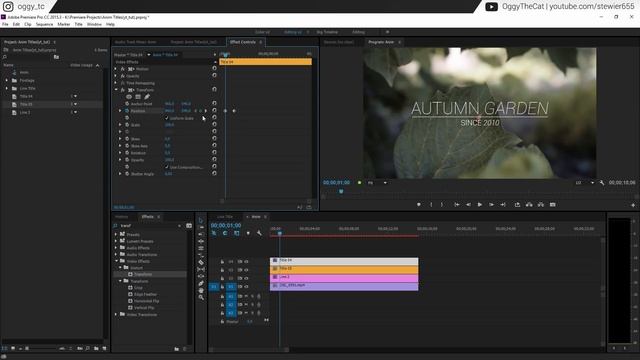640x360 pixels.
Task: Select the Slip tool
Action: [x=201, y=269]
